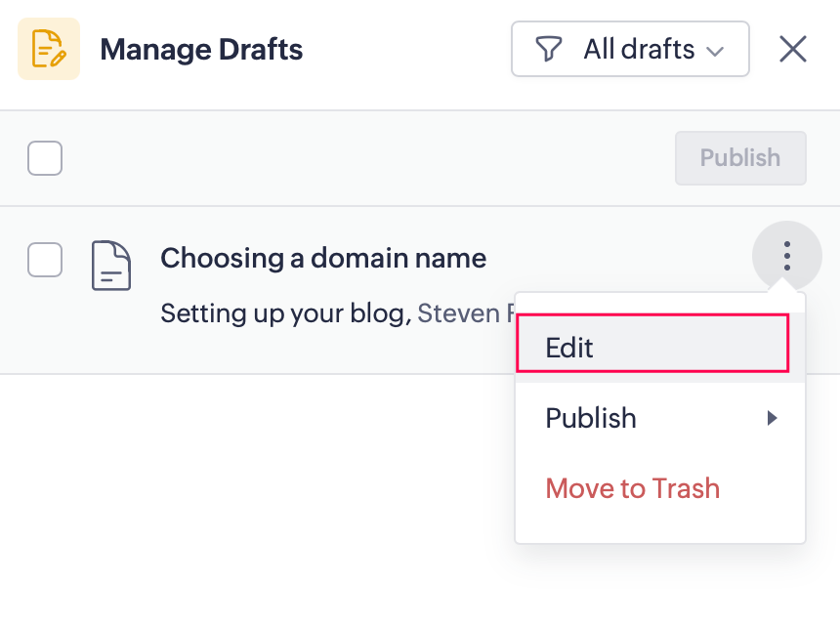Select Move to Trash option

(x=633, y=488)
